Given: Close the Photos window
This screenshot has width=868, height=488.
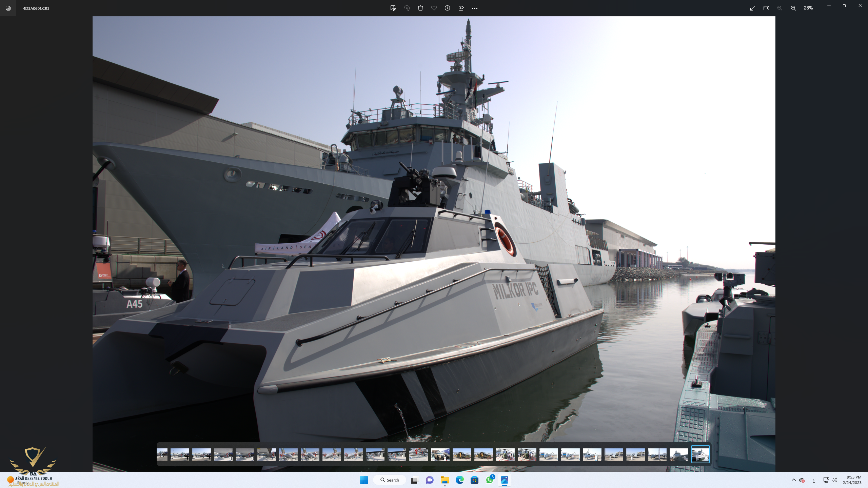Looking at the screenshot, I should click(x=860, y=5).
